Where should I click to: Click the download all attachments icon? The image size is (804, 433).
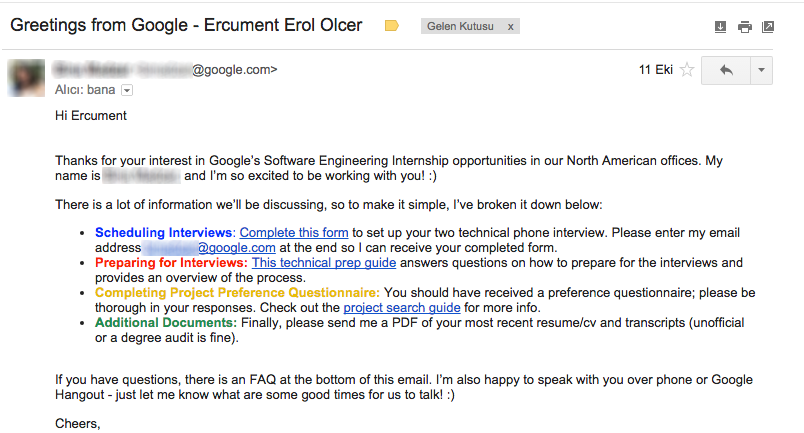(x=720, y=27)
